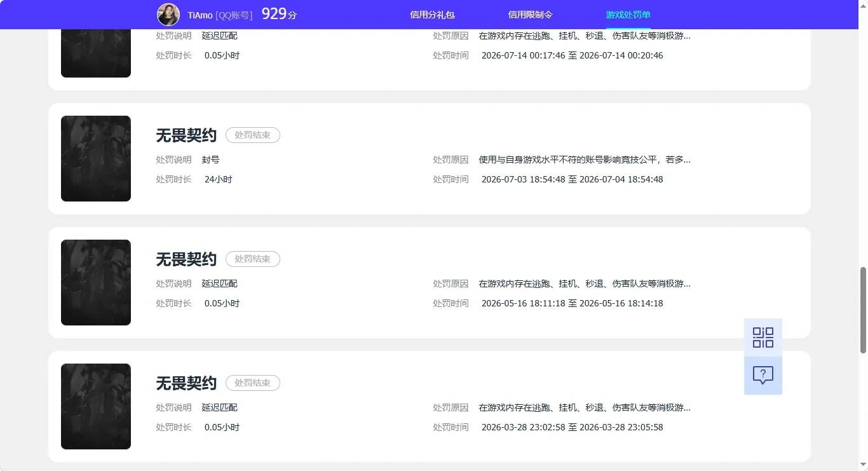Screen dimensions: 868x471
Task: Click the 无畏契约 title on 封号 card
Action: click(186, 135)
